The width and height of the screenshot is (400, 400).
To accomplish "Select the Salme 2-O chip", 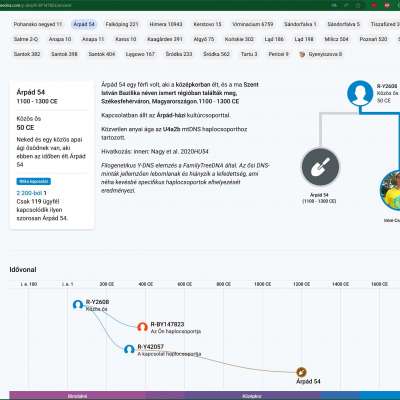I will [x=26, y=39].
